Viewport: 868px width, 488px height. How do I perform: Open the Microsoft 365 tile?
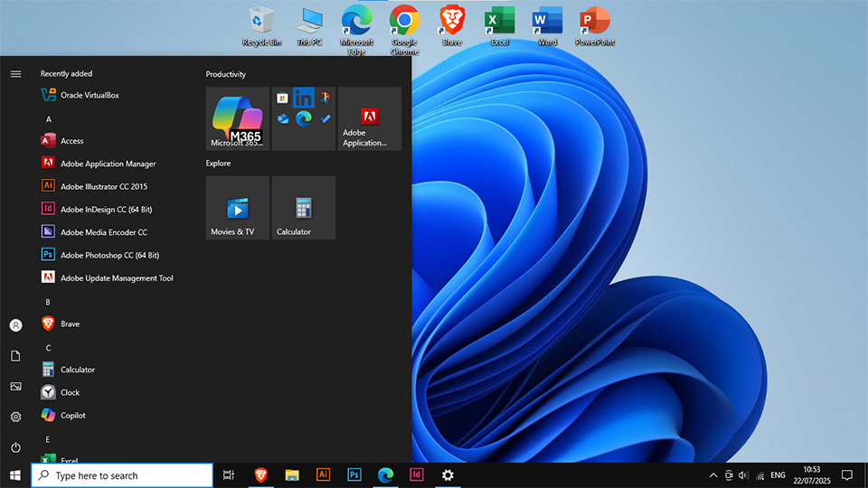click(x=238, y=118)
